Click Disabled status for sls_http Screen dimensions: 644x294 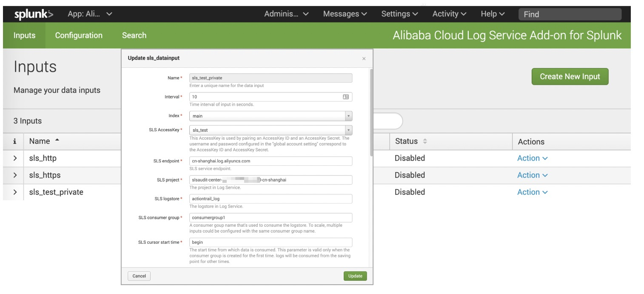coord(410,158)
